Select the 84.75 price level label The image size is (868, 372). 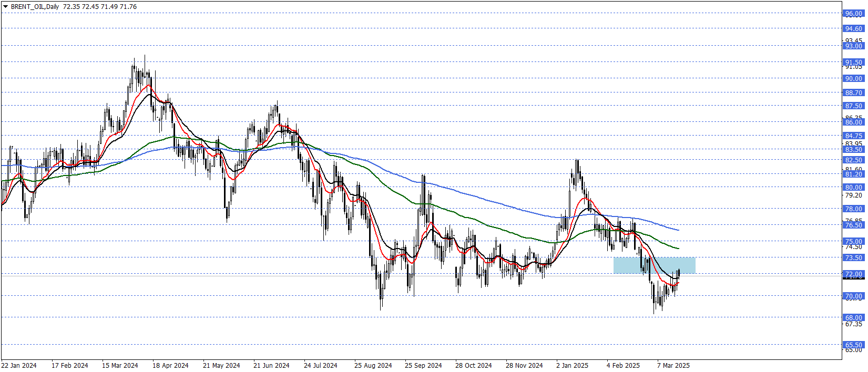854,136
